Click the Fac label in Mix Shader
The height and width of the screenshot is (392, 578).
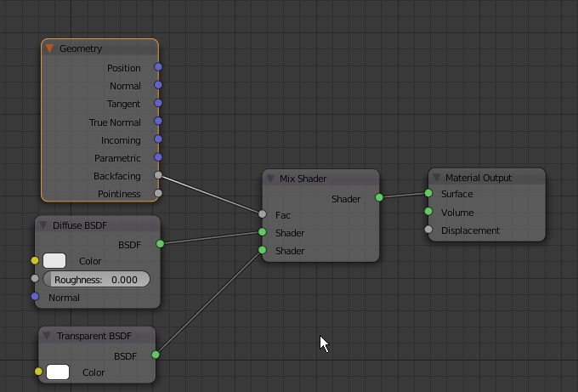pyautogui.click(x=283, y=215)
